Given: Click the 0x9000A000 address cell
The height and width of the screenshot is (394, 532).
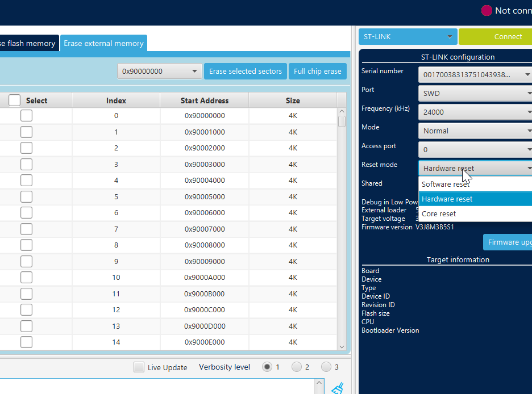Looking at the screenshot, I should tap(205, 278).
